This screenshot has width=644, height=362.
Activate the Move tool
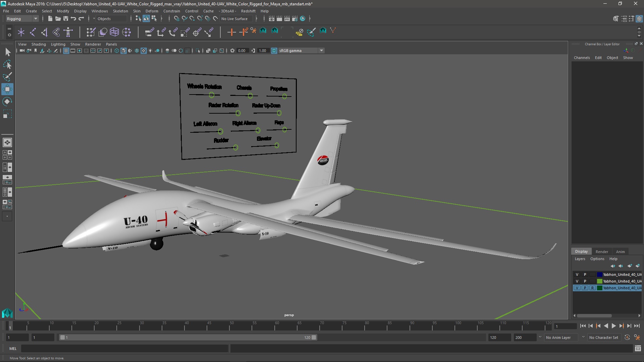click(7, 89)
